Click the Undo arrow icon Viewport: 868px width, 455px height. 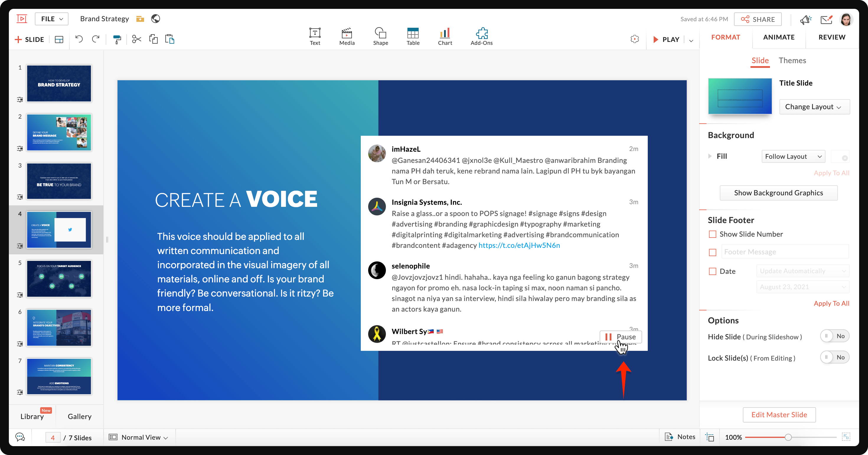[x=79, y=40]
